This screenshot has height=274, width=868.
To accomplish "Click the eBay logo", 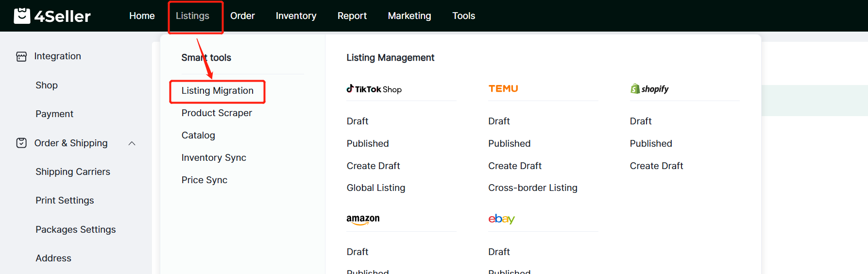I will (x=501, y=219).
